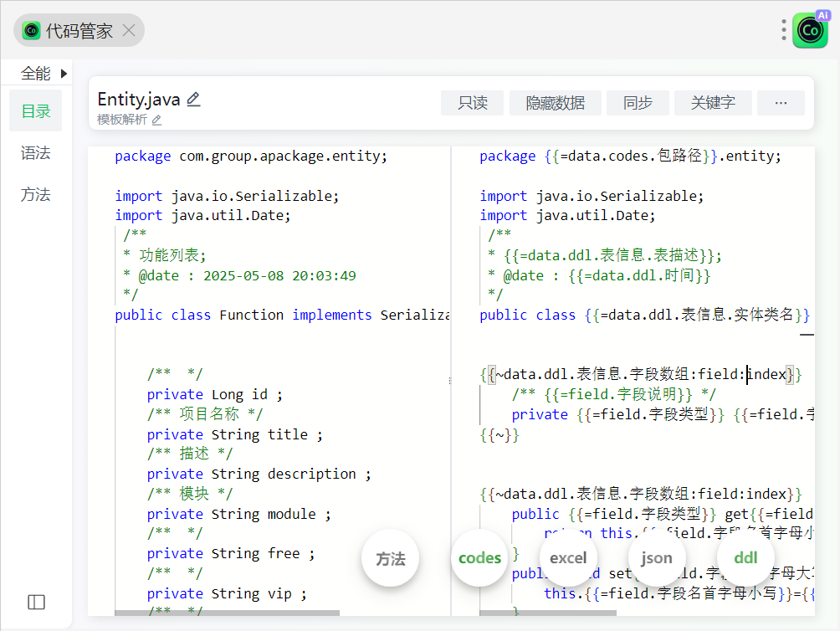Screen dimensions: 840x631
Task: Switch to the json data tab
Action: [x=656, y=558]
